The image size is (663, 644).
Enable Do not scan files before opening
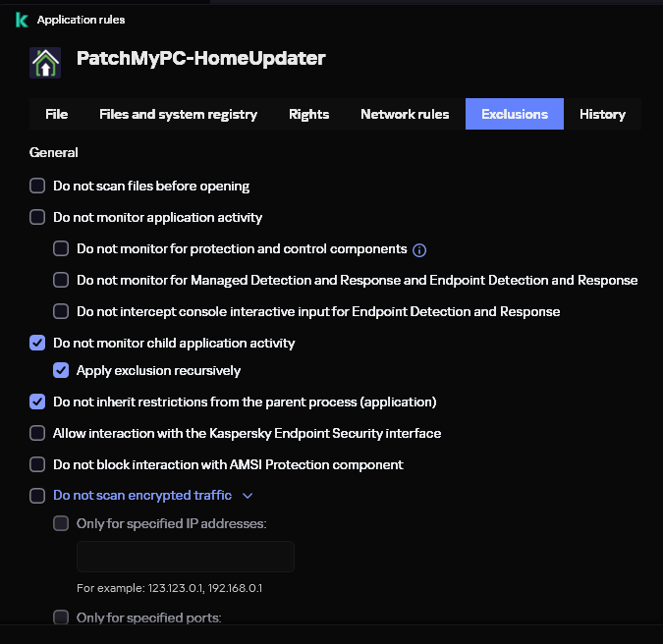pyautogui.click(x=37, y=186)
